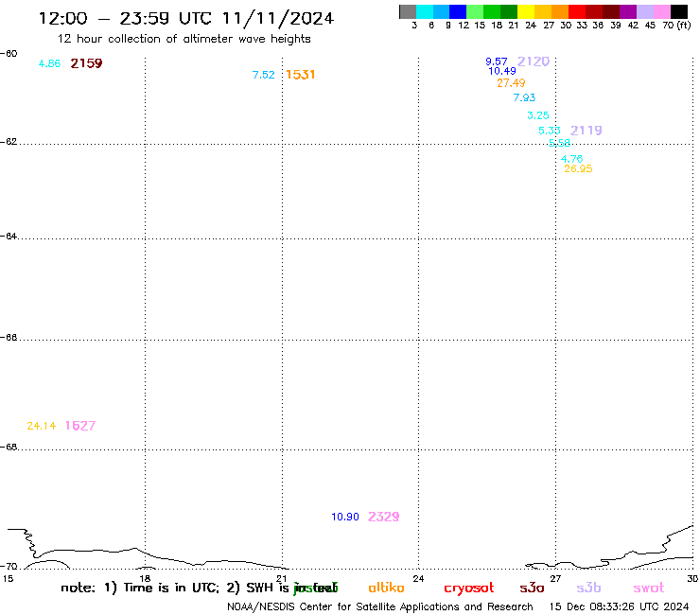Select the wave height value 26.95
700x615 pixels.
[578, 168]
